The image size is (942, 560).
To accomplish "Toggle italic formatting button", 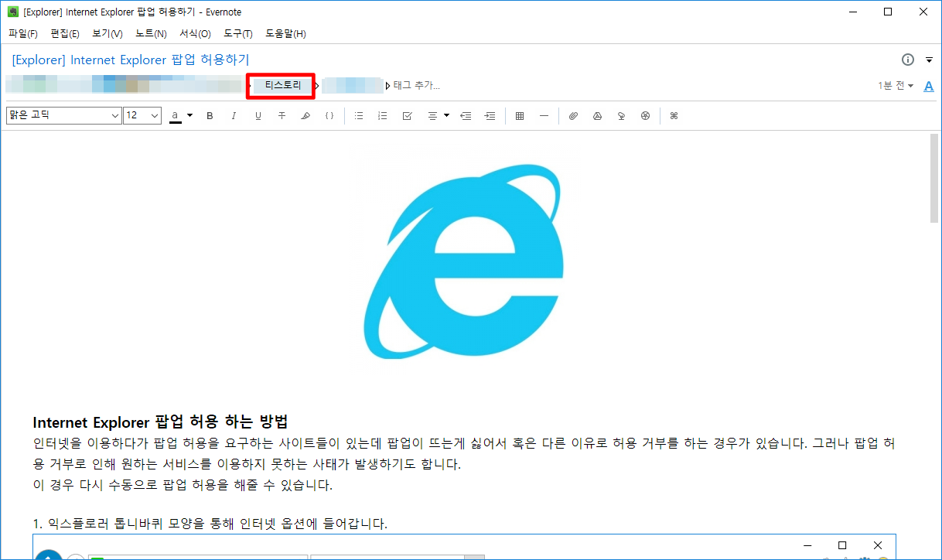I will [234, 116].
